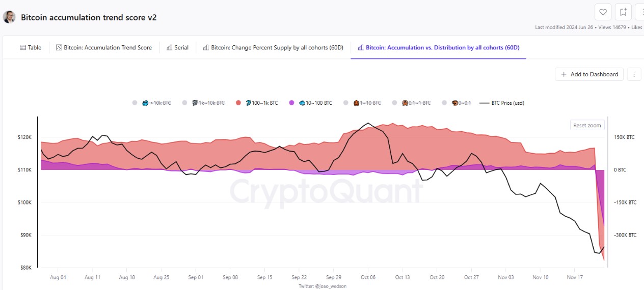Screen dimensions: 644x290
Task: Click the bookmark add icon
Action: point(623,12)
